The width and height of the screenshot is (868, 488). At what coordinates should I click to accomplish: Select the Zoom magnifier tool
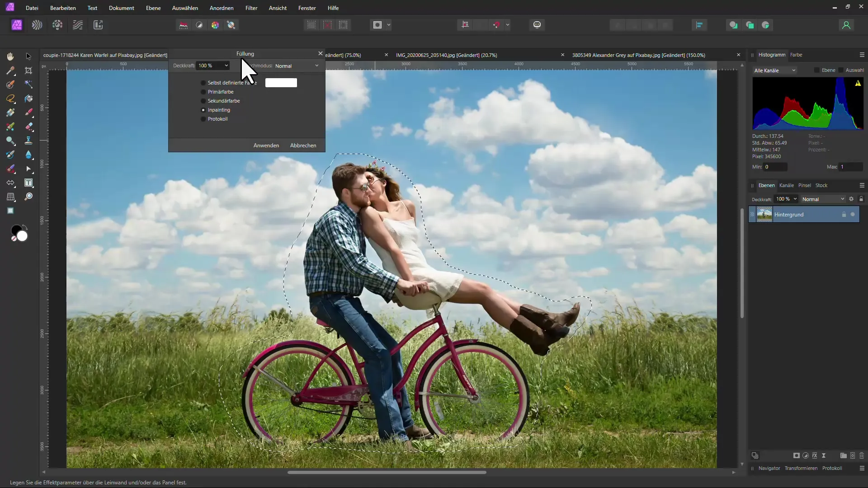[x=28, y=197]
